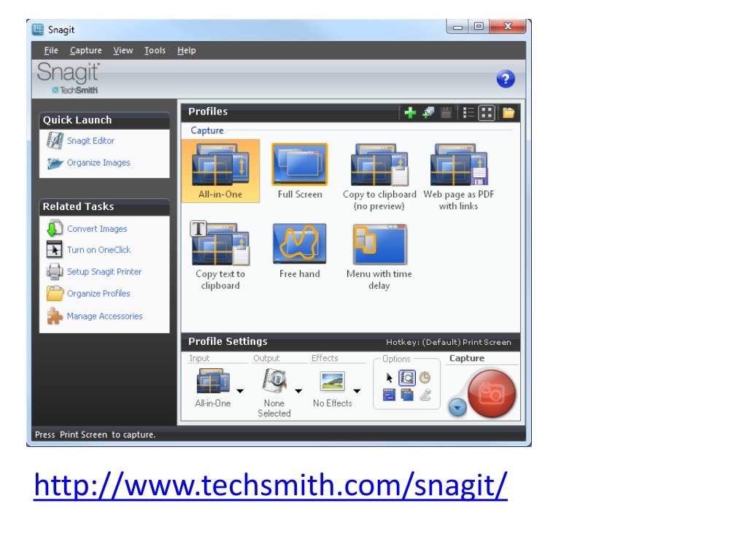Click the No Effects image icon
The width and height of the screenshot is (747, 560).
point(333,382)
